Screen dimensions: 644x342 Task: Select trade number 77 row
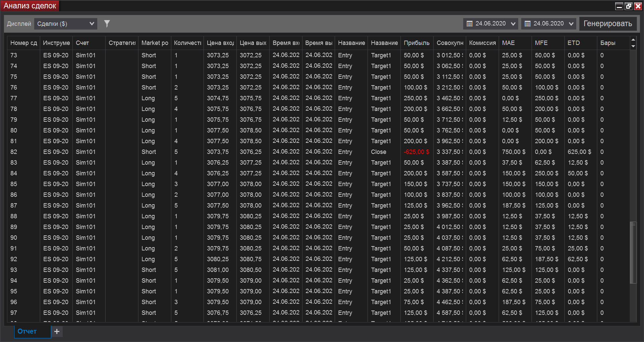click(x=319, y=98)
